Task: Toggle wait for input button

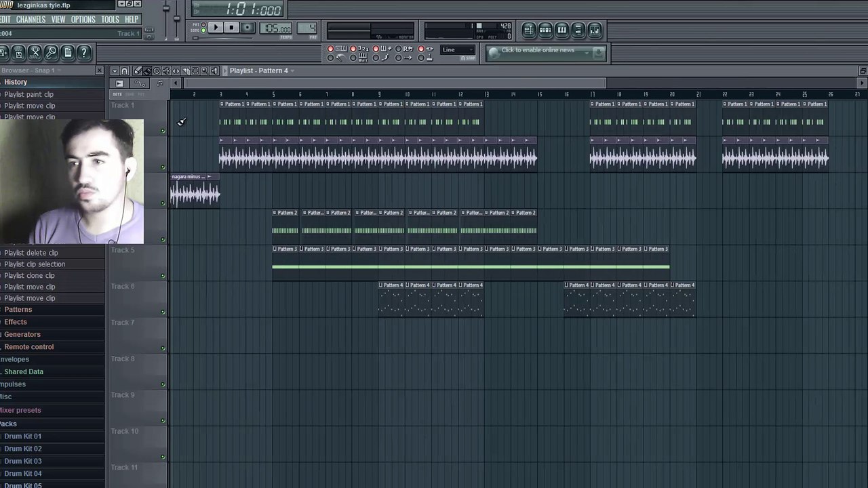Action: point(353,58)
